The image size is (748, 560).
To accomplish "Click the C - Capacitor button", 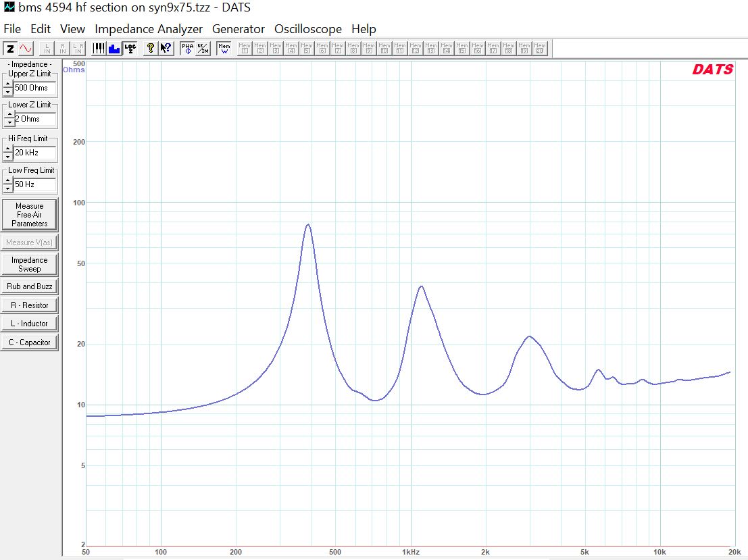I will [30, 342].
